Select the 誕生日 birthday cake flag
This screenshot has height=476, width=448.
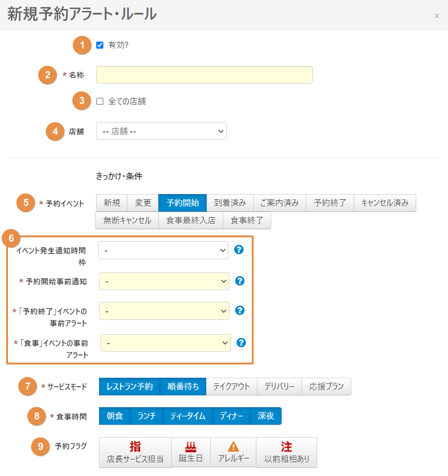pyautogui.click(x=191, y=452)
